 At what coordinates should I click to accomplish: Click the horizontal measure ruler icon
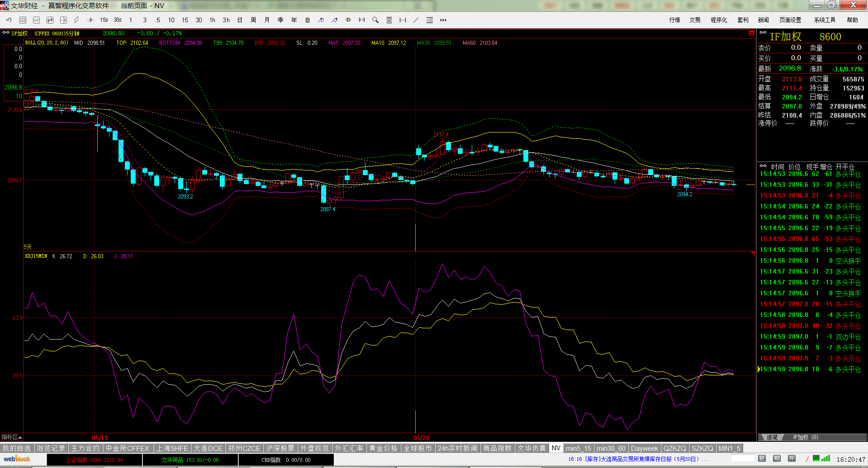(403, 20)
